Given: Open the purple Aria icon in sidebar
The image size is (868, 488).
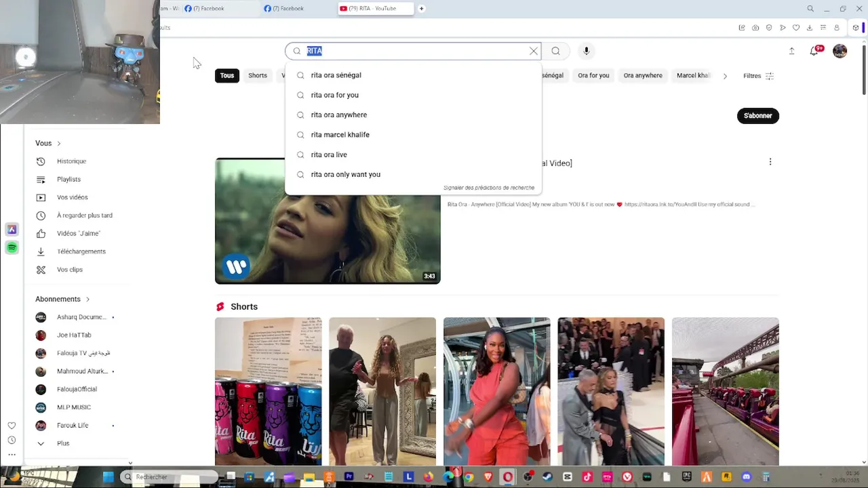Looking at the screenshot, I should (x=12, y=230).
